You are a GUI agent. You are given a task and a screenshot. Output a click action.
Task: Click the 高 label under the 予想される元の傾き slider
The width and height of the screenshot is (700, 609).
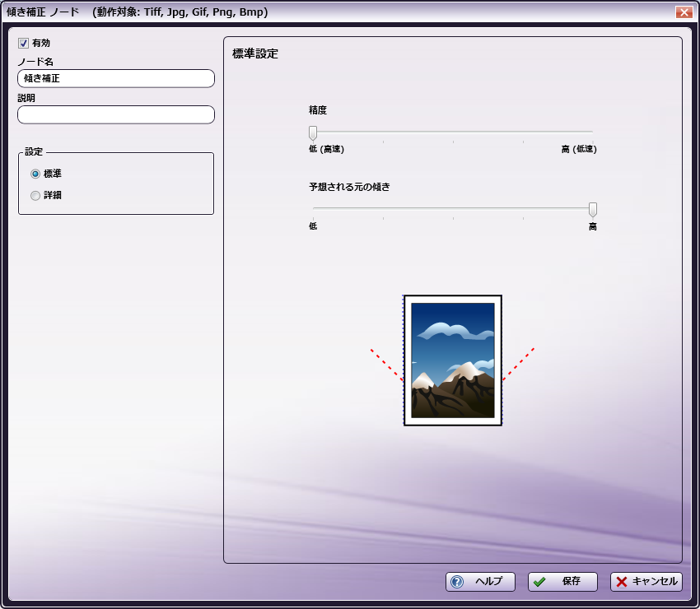(x=592, y=226)
